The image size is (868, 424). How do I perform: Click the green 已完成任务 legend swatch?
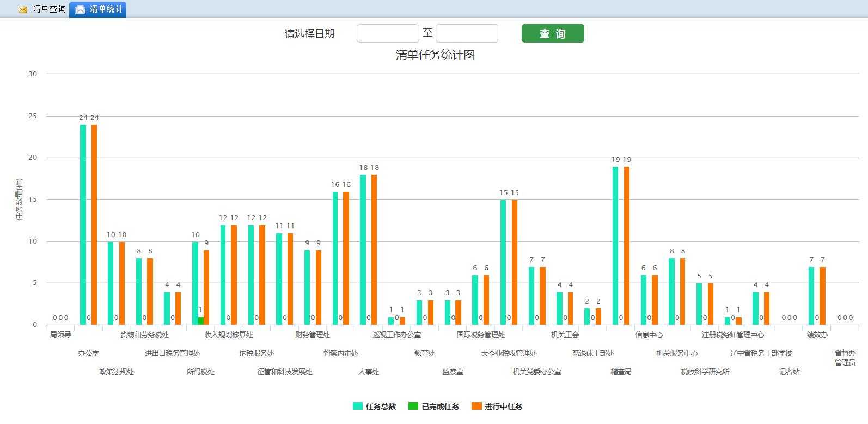413,406
